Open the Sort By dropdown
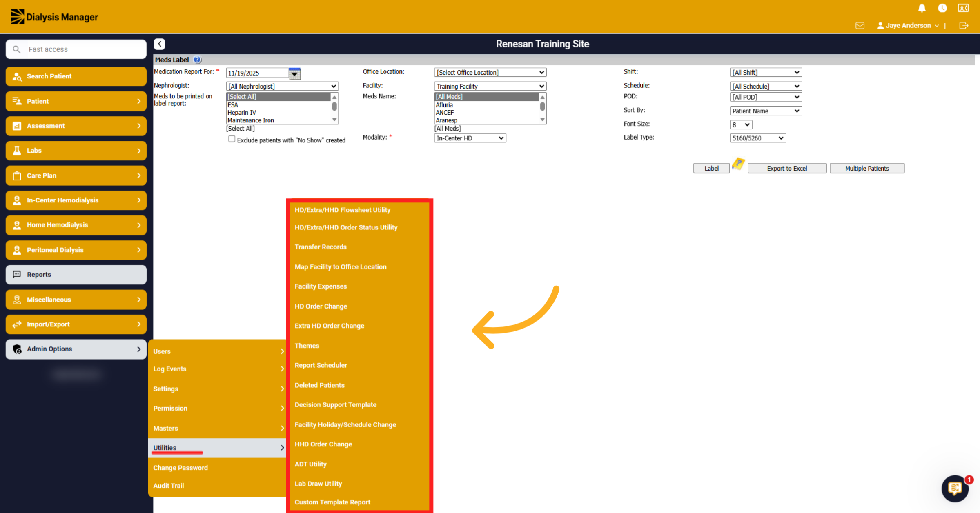This screenshot has height=513, width=980. click(766, 111)
